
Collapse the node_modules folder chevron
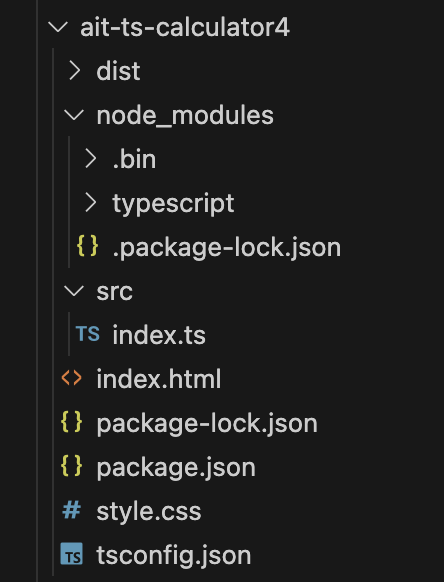point(74,115)
